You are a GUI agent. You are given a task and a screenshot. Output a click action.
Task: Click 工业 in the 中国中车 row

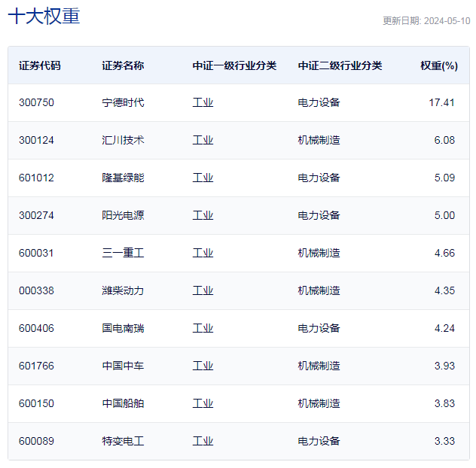point(203,366)
